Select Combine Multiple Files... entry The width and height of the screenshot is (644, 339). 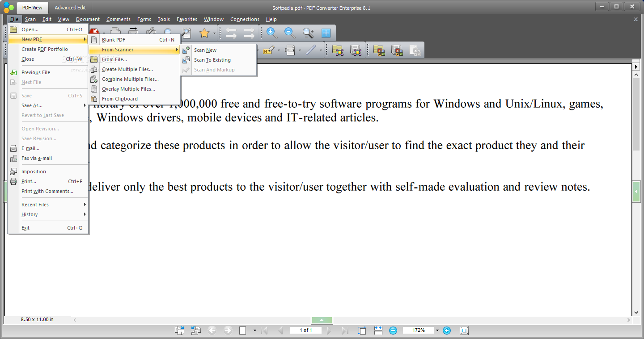click(x=134, y=79)
